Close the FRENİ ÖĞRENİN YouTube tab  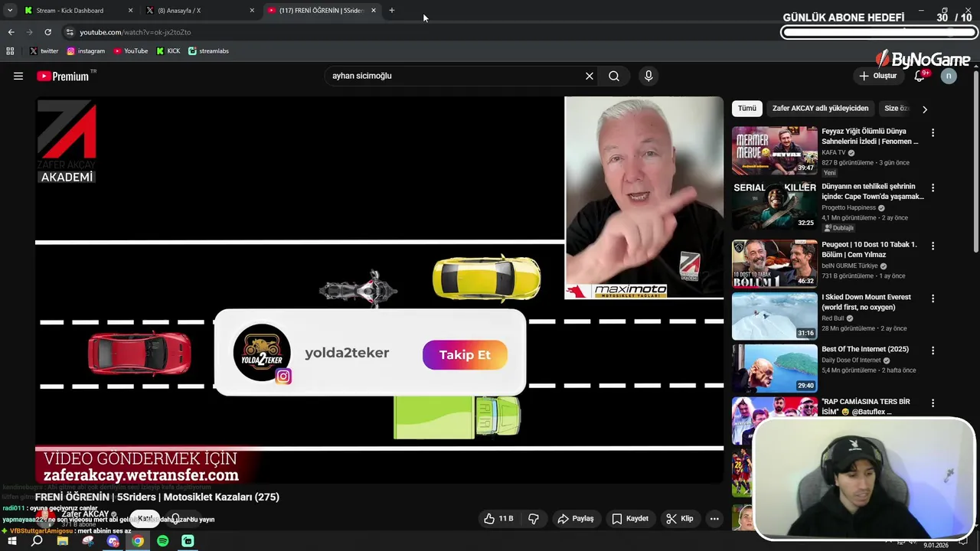374,11
